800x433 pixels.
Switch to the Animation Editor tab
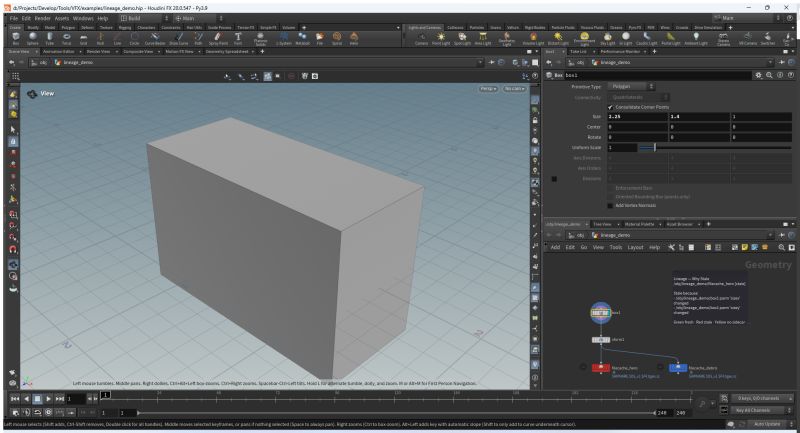[x=59, y=52]
